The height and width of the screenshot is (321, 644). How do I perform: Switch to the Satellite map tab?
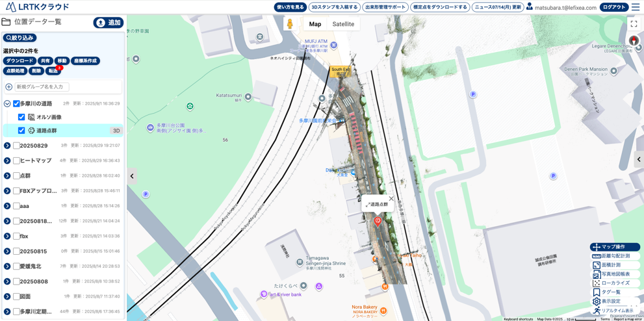(343, 24)
